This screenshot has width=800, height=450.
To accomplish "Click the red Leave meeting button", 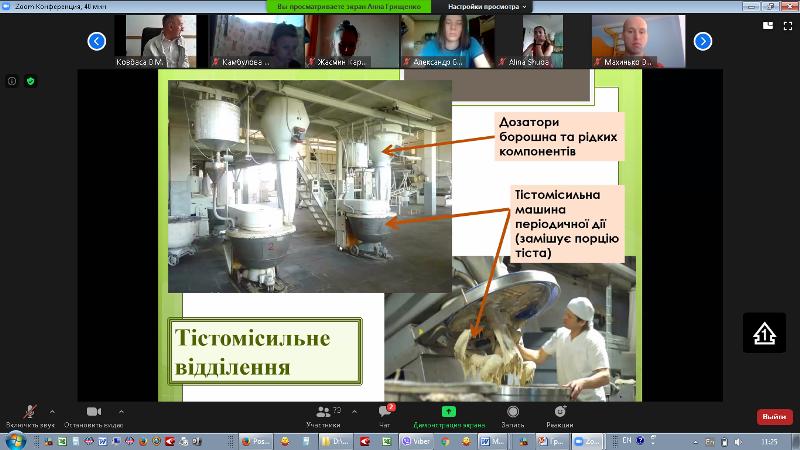I will pyautogui.click(x=774, y=417).
